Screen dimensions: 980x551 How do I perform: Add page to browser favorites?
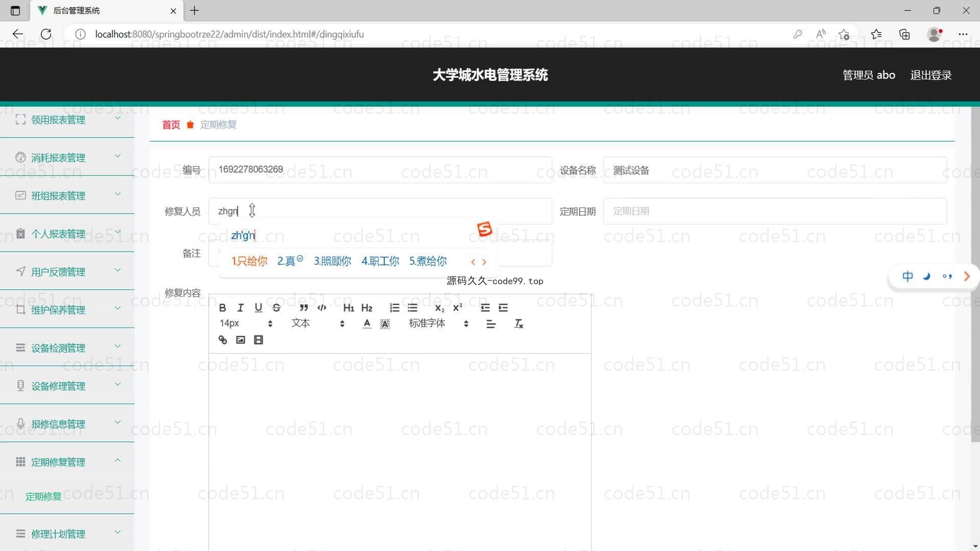click(844, 34)
